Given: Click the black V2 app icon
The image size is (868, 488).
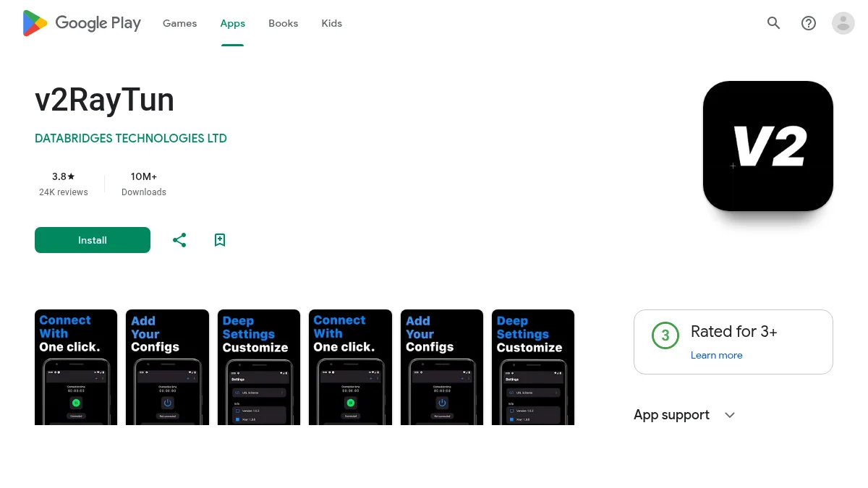Looking at the screenshot, I should (x=768, y=146).
